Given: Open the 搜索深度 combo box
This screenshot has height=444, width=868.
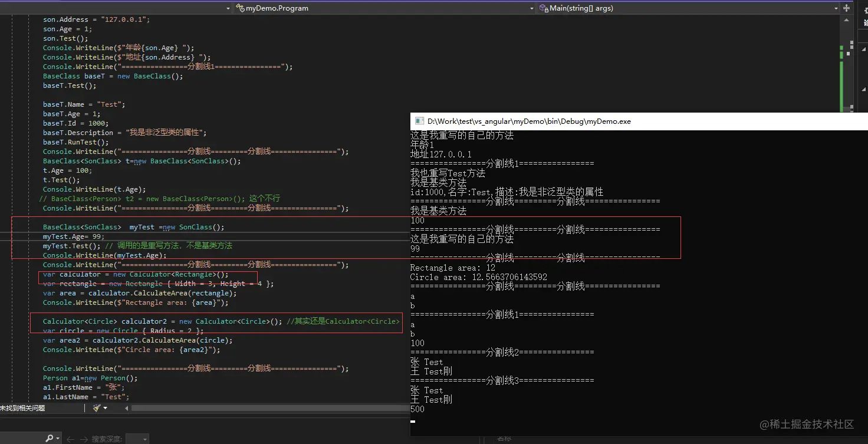Looking at the screenshot, I should coord(137,439).
